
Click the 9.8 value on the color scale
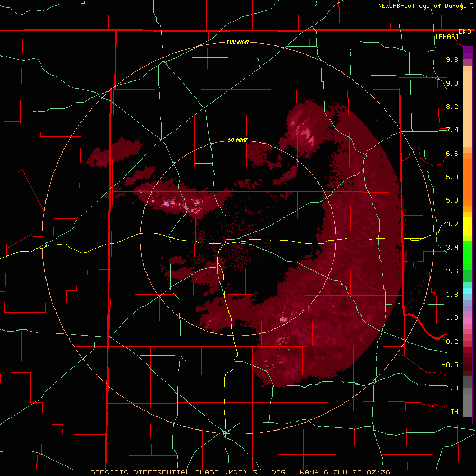452,60
